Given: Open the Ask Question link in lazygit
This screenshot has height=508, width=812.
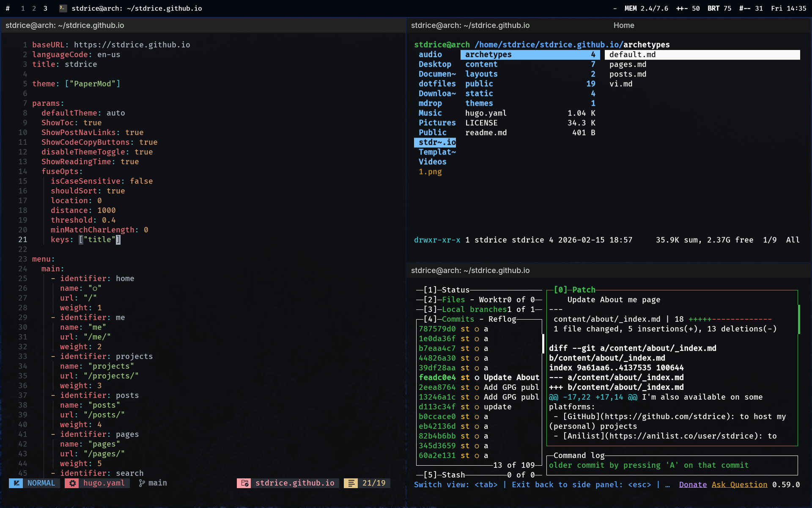Looking at the screenshot, I should (x=739, y=485).
